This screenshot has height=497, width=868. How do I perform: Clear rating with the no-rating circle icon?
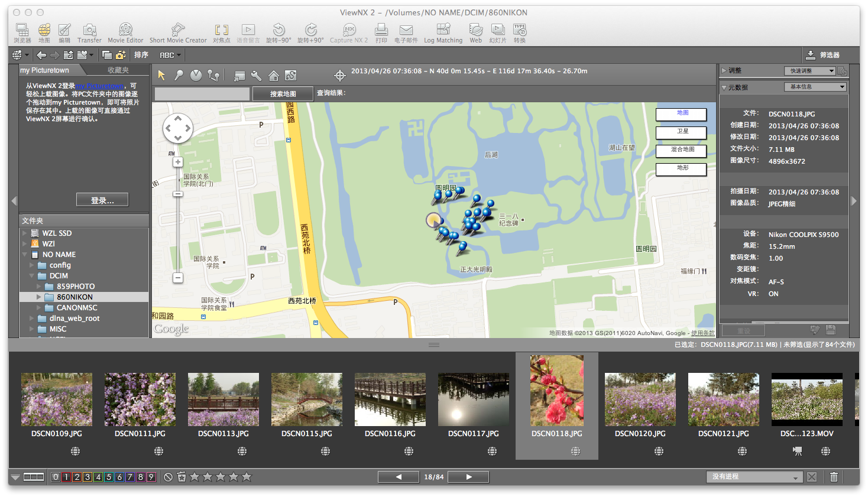[169, 477]
